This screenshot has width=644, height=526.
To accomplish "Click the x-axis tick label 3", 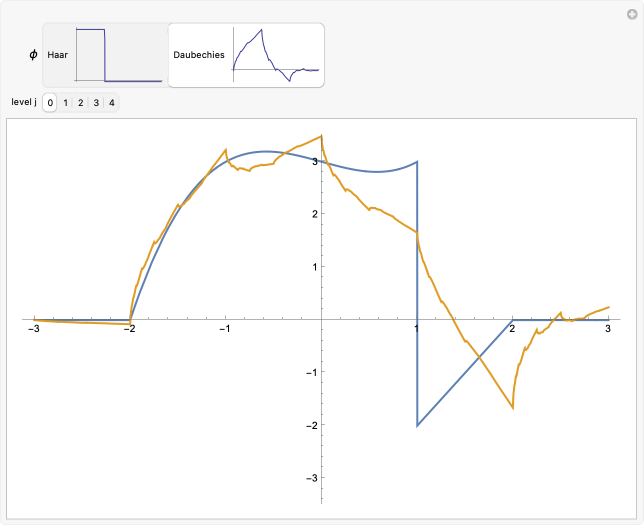I will 608,329.
